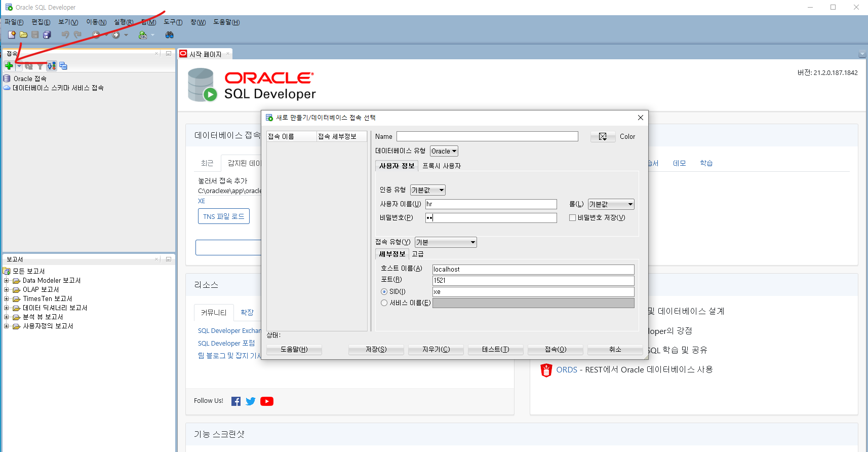The height and width of the screenshot is (452, 868).
Task: Click the Schema Browser icon in connections panel
Action: coord(52,66)
